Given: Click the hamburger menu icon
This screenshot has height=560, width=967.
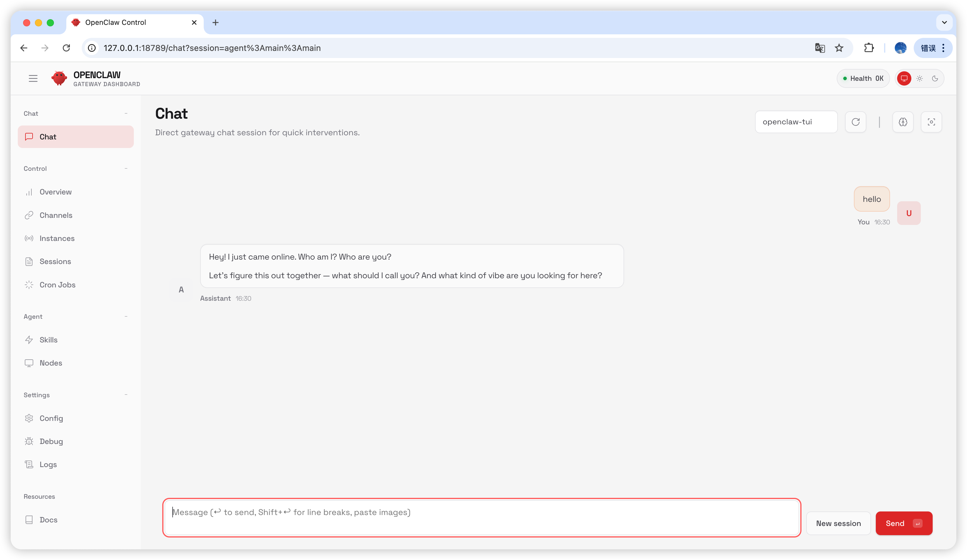Looking at the screenshot, I should pos(33,79).
